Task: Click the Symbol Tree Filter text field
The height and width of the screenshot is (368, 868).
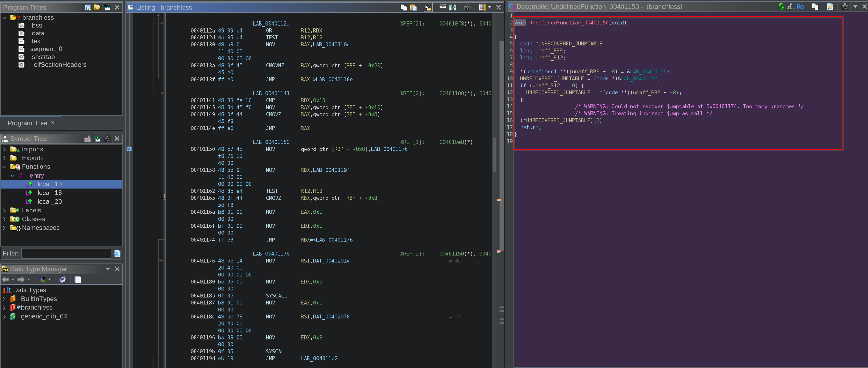Action: 66,253
